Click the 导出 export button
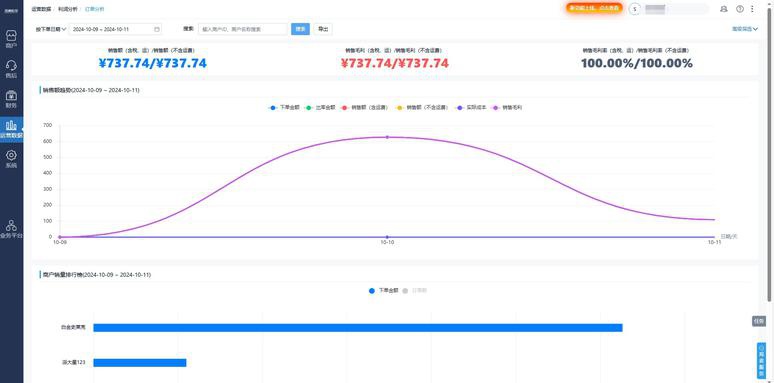The height and width of the screenshot is (383, 774). point(323,29)
